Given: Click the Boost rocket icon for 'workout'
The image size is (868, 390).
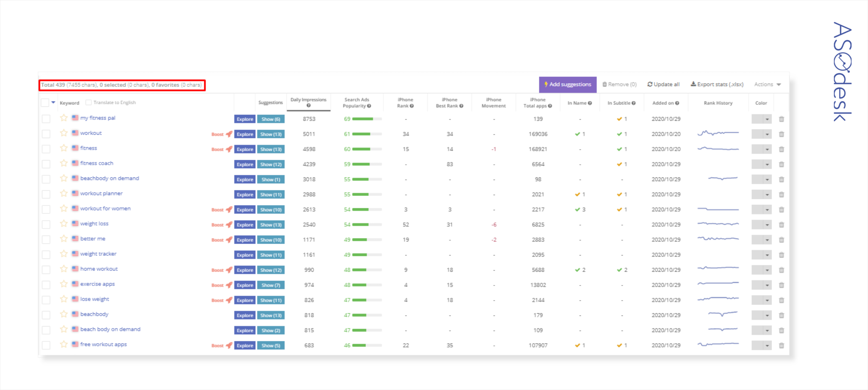Looking at the screenshot, I should point(229,134).
